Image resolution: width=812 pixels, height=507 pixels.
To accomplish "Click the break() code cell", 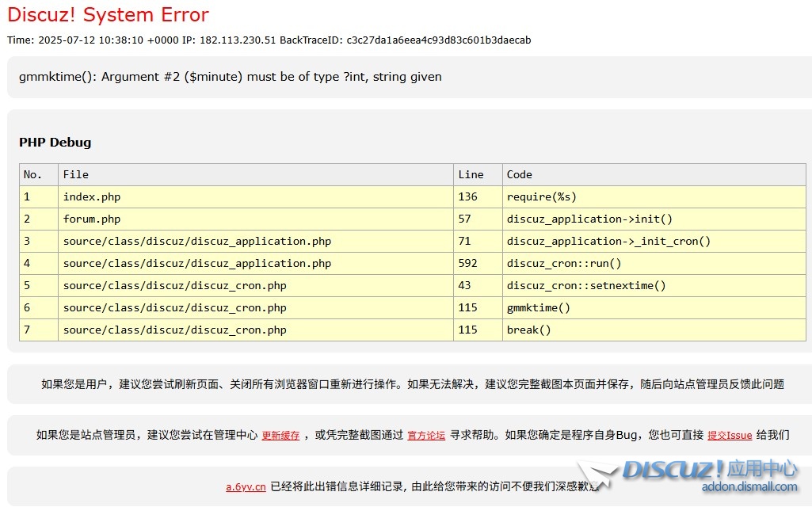I will coord(528,330).
